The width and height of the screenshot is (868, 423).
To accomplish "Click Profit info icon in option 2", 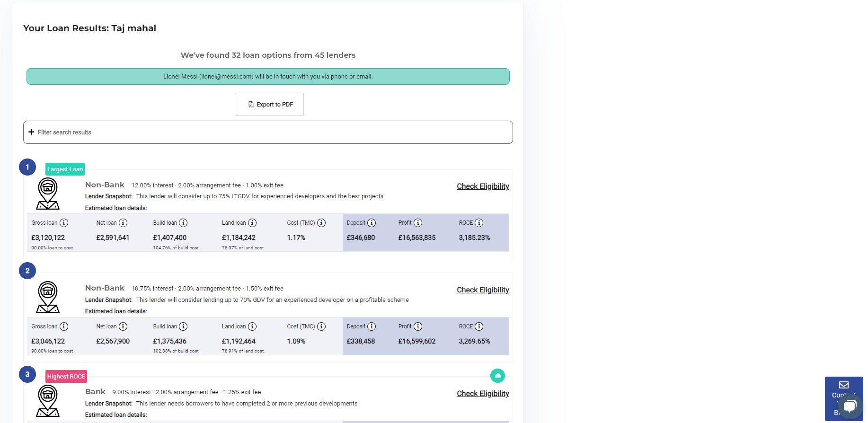I will [x=418, y=326].
